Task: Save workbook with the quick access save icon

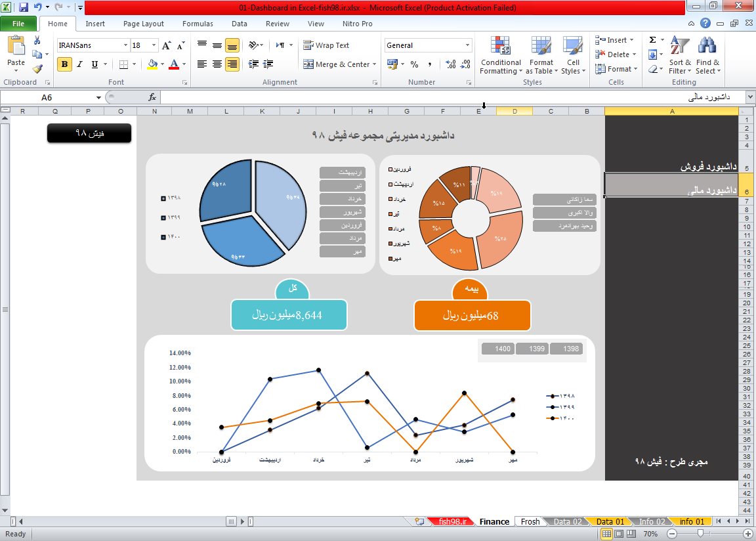Action: click(23, 7)
